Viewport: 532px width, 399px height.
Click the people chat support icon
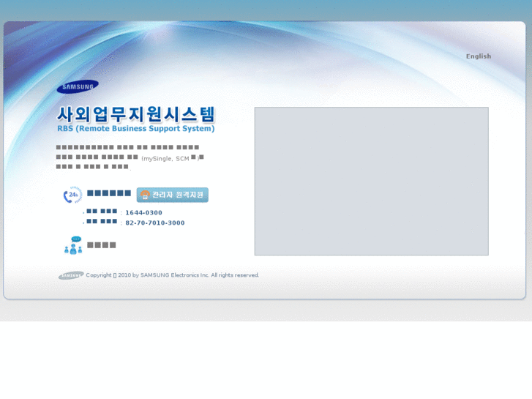pyautogui.click(x=73, y=245)
